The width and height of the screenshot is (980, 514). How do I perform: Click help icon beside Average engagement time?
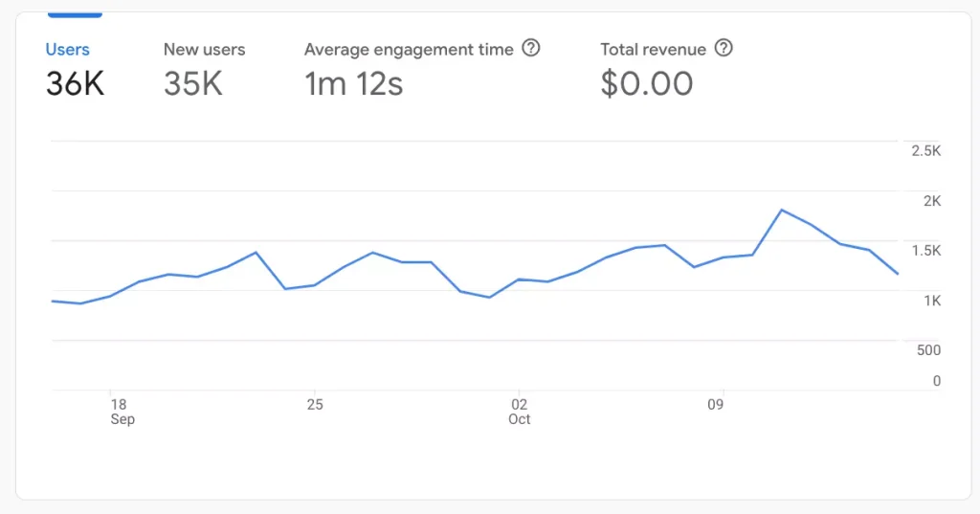pyautogui.click(x=530, y=48)
